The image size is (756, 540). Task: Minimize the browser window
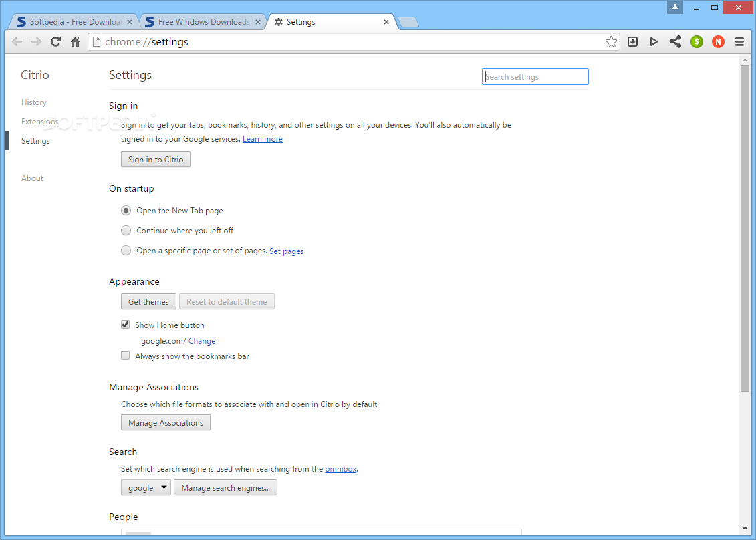697,7
